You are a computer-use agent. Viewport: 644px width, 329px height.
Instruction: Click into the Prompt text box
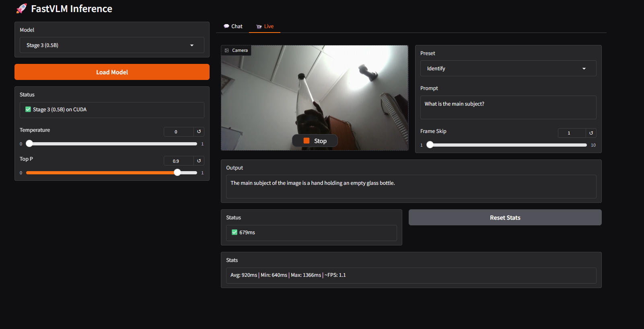(508, 107)
